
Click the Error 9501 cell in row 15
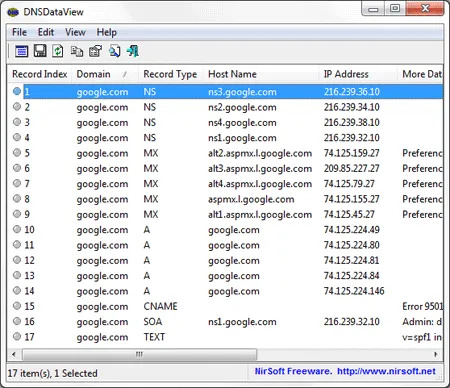422,306
